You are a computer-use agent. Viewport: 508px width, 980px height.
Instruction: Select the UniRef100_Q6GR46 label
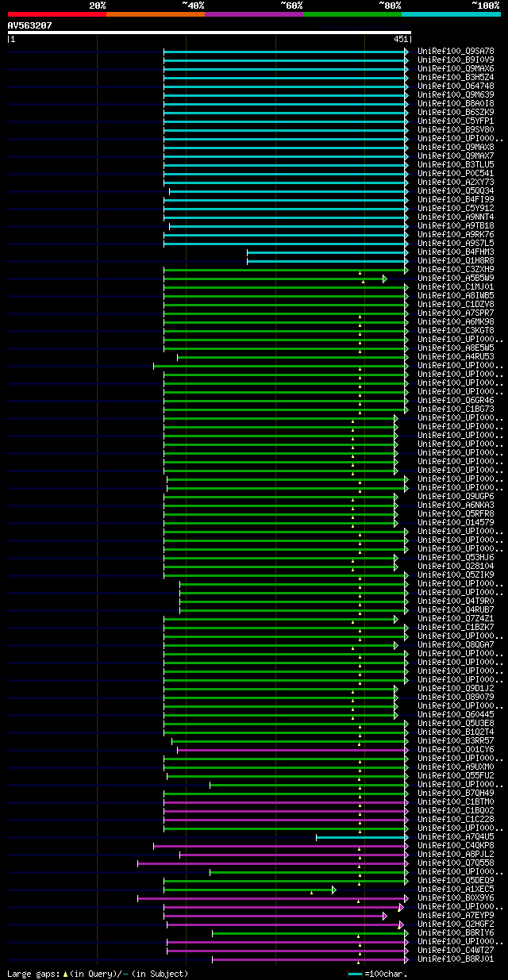coord(456,401)
